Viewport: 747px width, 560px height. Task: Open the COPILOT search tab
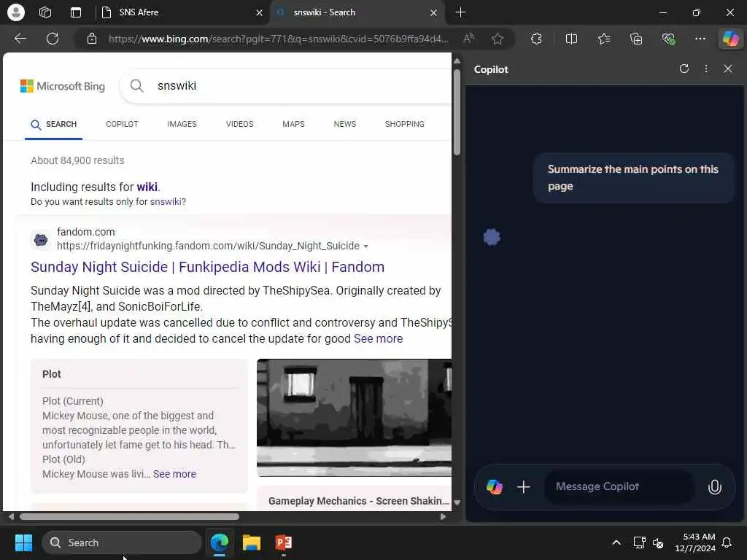pyautogui.click(x=122, y=124)
